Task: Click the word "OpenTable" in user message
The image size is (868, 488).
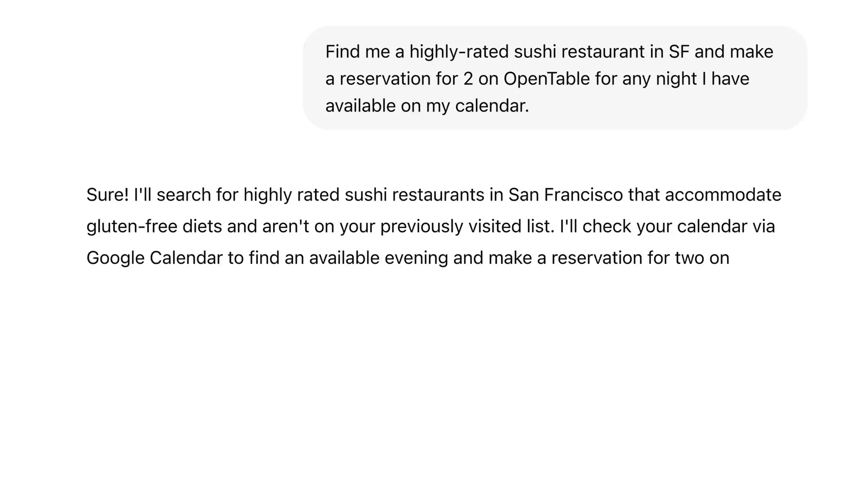Action: (x=547, y=79)
